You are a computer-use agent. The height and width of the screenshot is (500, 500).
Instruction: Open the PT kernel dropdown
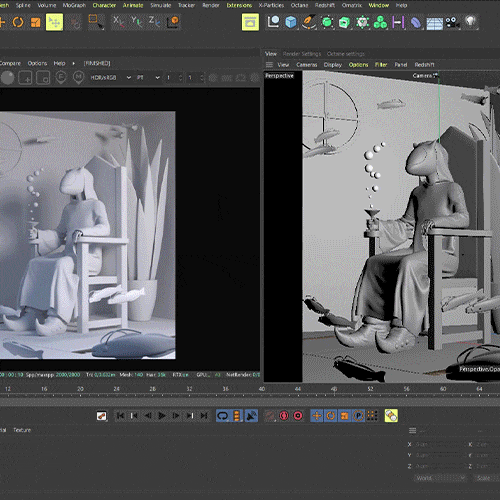148,77
